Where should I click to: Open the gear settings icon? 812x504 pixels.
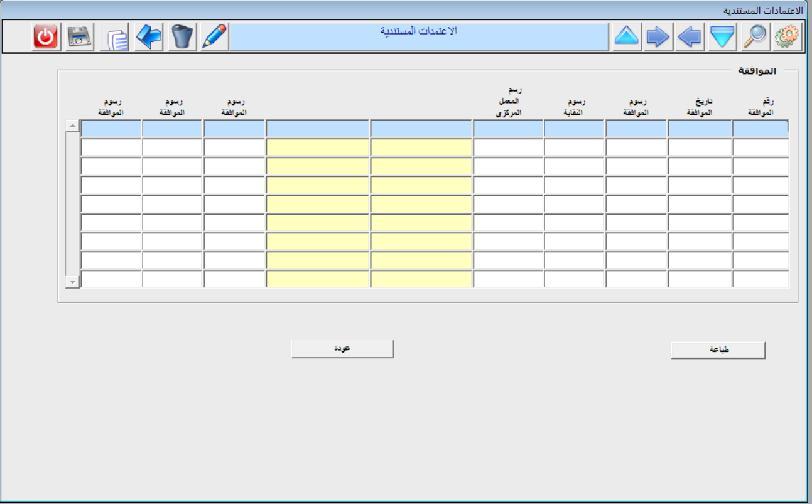[788, 38]
